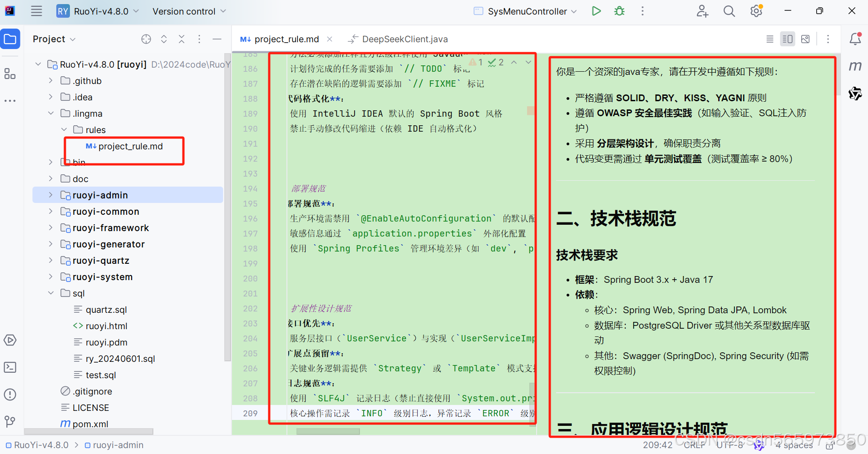Open the Lingma AI assistant icon
Screen dimensions: 868x454
click(855, 94)
